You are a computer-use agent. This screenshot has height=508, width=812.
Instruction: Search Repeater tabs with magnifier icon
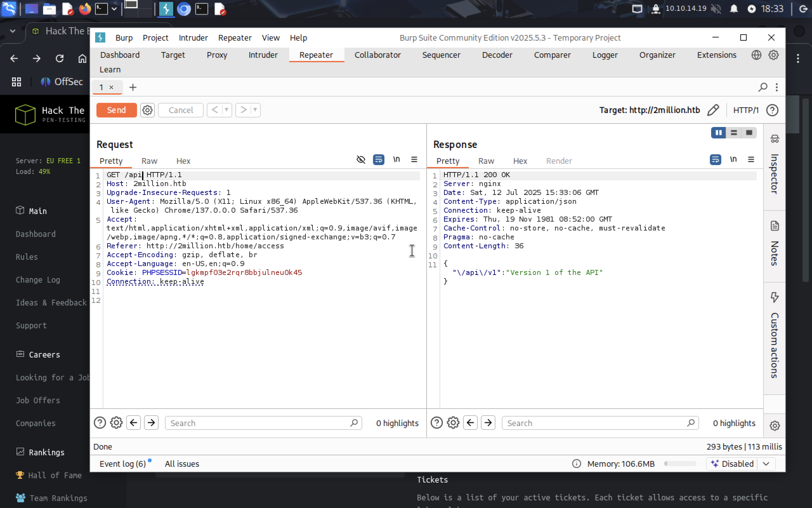point(763,87)
